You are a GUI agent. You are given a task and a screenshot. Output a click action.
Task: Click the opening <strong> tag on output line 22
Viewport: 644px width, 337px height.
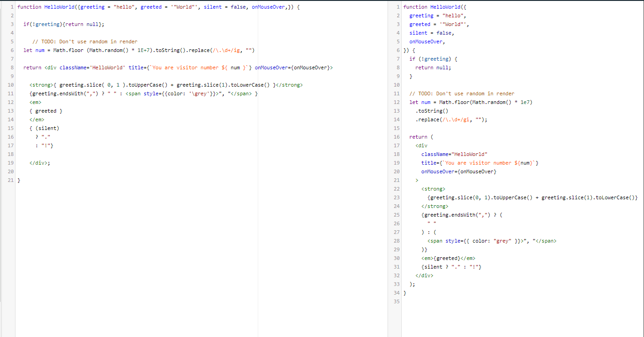tap(433, 189)
